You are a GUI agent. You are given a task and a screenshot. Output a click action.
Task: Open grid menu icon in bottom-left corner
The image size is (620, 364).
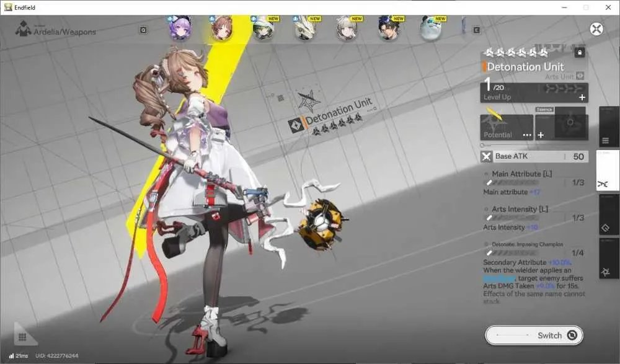click(22, 337)
